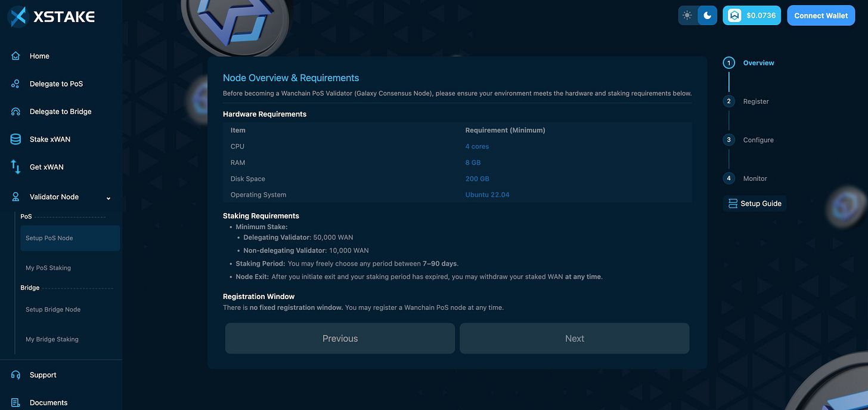Viewport: 868px width, 410px height.
Task: Click the 'Item' column header
Action: (x=238, y=130)
